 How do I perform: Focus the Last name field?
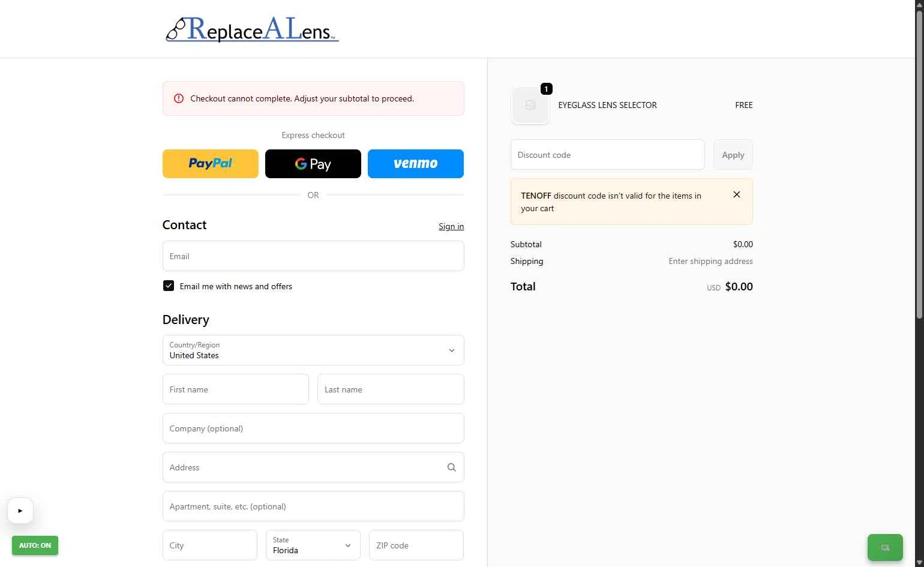391,389
